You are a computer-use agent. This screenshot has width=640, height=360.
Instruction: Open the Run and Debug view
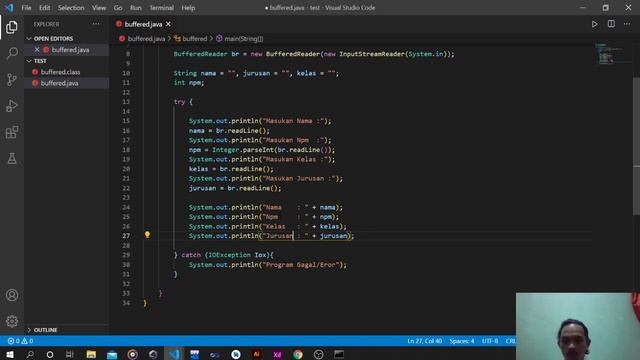(12, 106)
